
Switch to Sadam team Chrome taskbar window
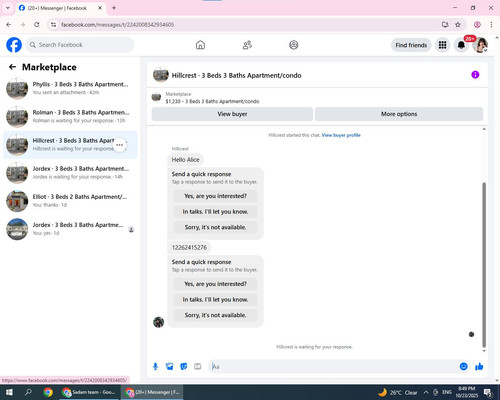(x=89, y=392)
